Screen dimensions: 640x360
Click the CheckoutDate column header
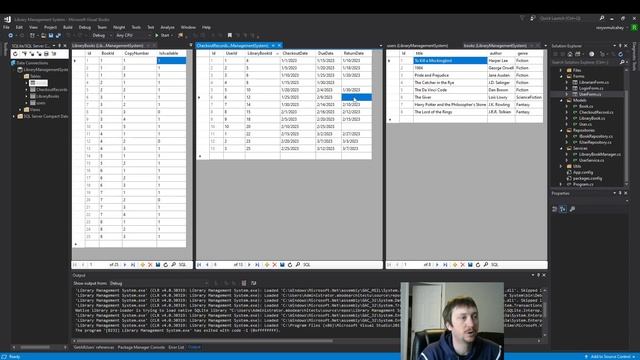point(298,53)
